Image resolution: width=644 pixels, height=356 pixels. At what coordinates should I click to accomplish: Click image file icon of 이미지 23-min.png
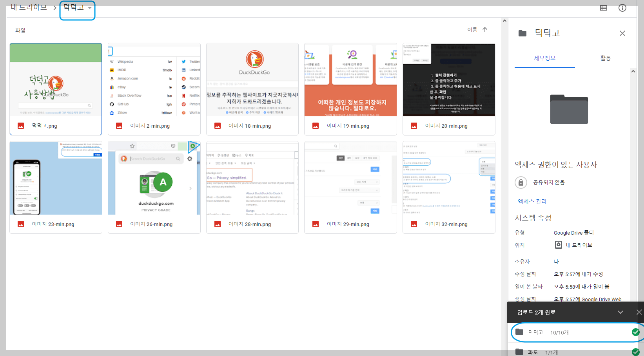point(21,224)
